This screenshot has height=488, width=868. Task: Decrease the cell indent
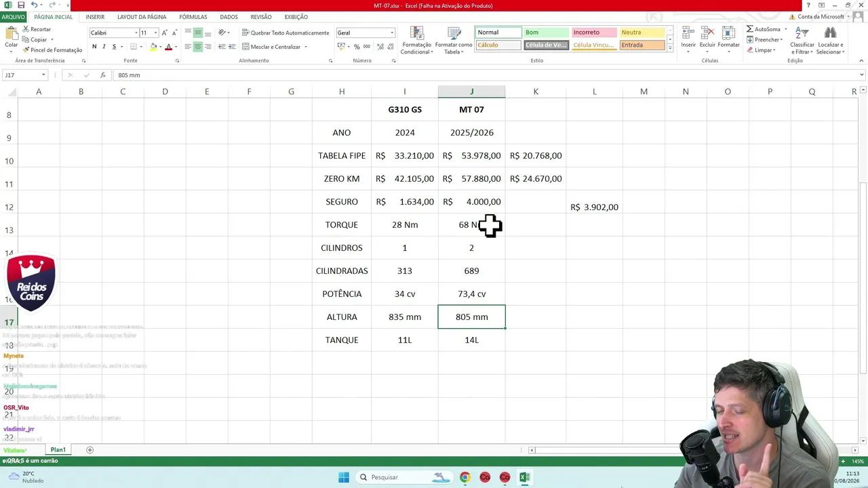point(222,47)
